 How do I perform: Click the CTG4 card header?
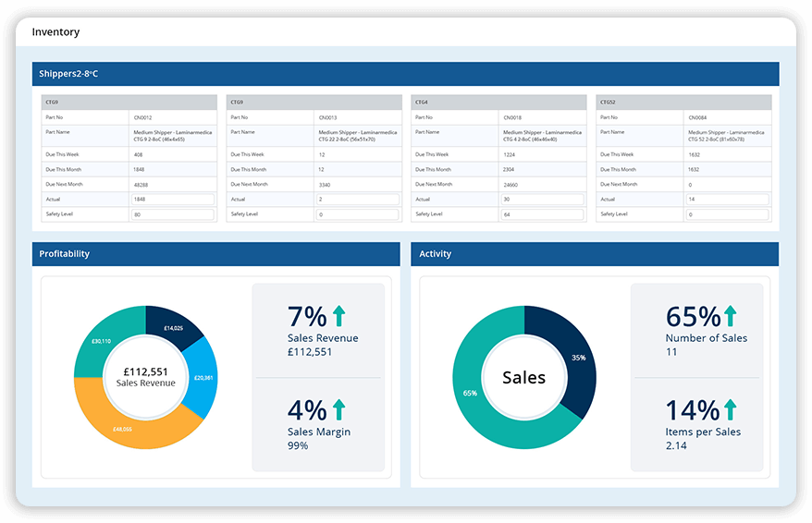click(498, 102)
